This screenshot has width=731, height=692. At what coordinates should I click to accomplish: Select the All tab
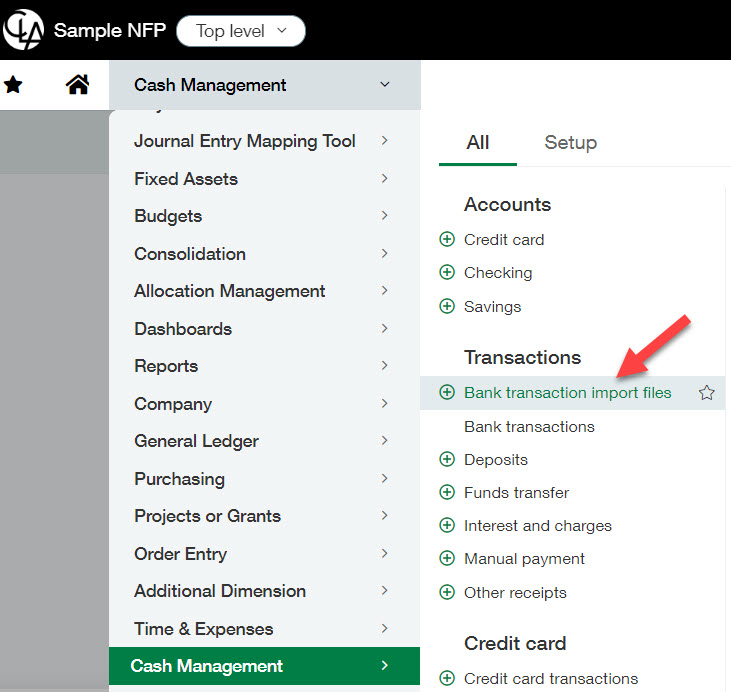pos(477,143)
